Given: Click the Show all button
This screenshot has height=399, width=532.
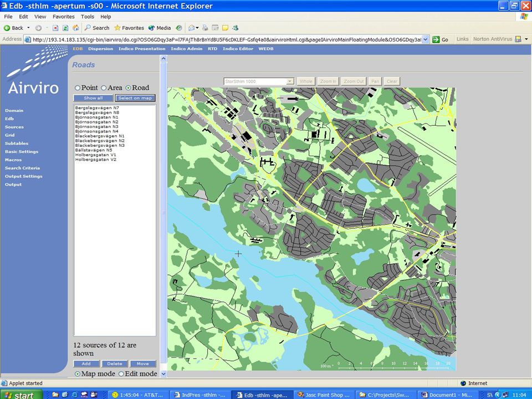Looking at the screenshot, I should [x=93, y=98].
